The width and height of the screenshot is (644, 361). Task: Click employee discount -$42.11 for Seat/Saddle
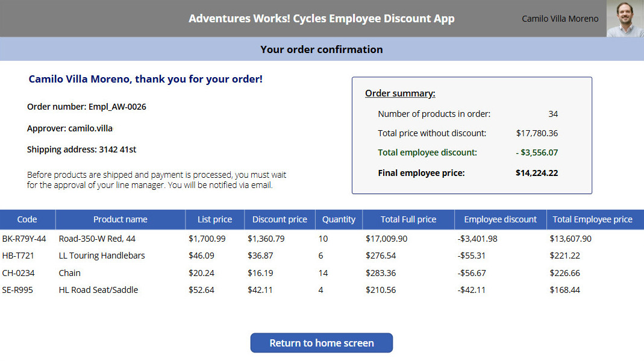click(x=472, y=290)
